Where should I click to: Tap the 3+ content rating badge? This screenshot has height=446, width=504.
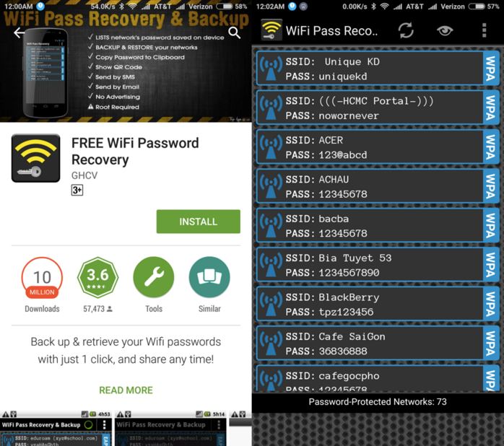(77, 191)
